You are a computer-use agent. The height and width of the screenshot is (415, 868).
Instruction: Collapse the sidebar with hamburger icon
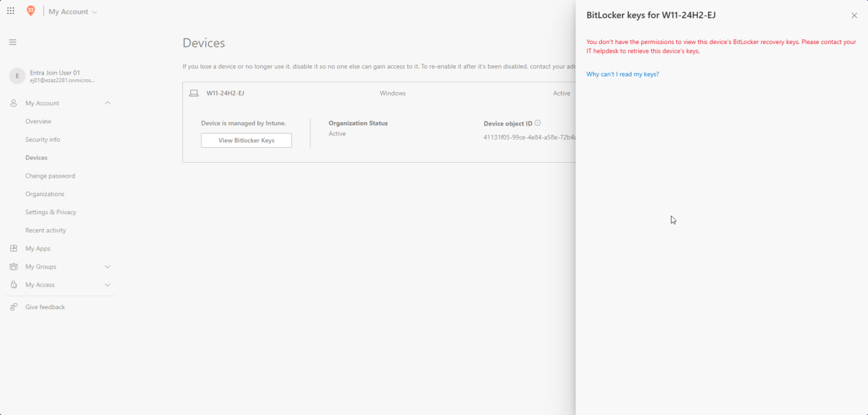coord(12,42)
